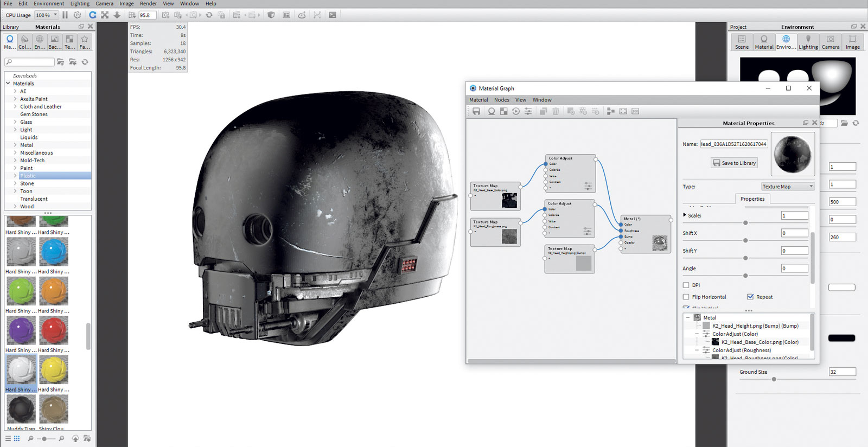
Task: Click the Angle slider handle
Action: 745,276
